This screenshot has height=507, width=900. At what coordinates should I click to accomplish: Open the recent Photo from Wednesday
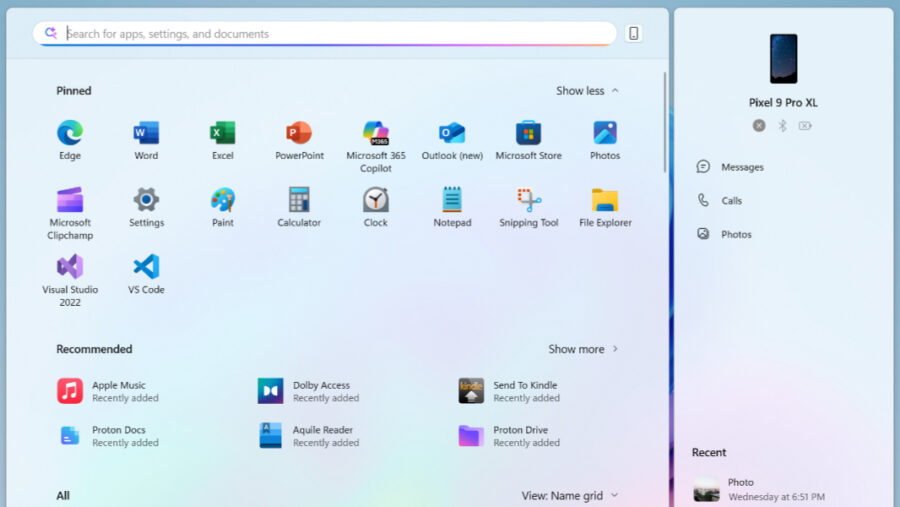(759, 489)
